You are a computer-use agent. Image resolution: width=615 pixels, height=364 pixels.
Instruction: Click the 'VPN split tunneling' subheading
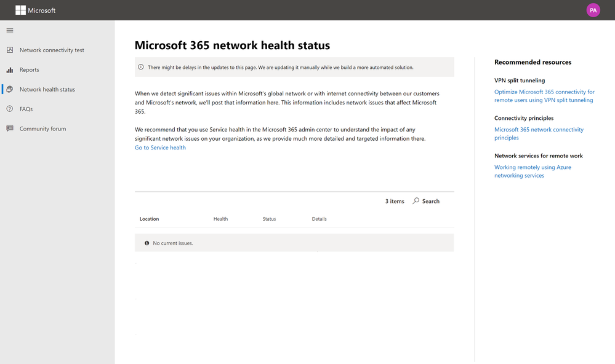[520, 81]
